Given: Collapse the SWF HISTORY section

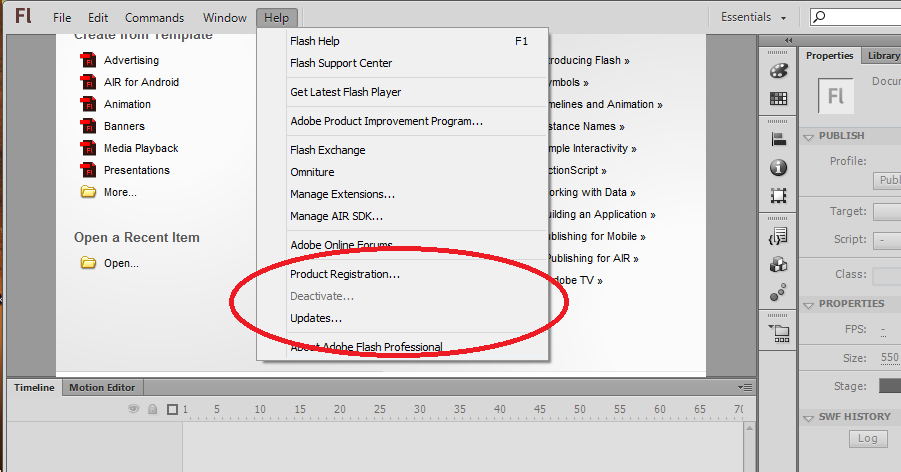Looking at the screenshot, I should tap(808, 418).
